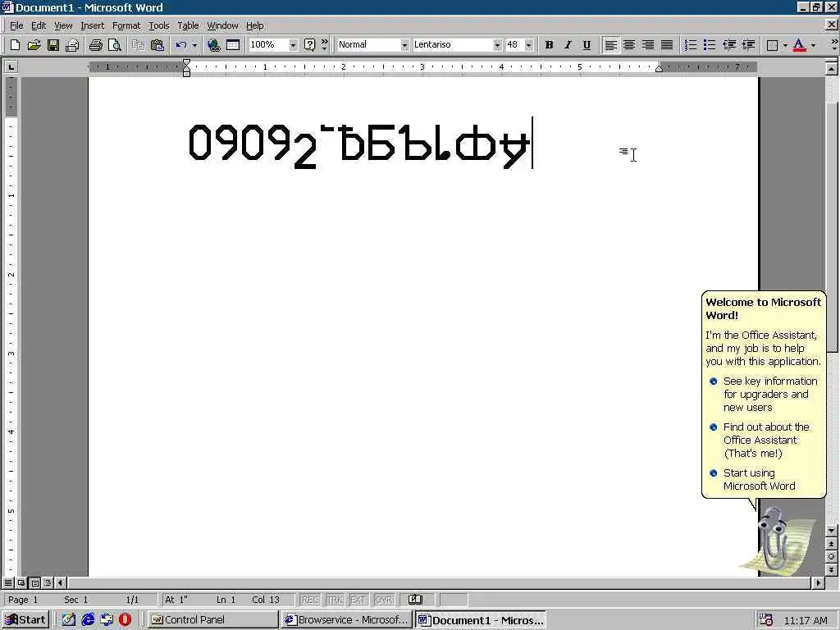Click the horizontal scrollbar right arrow
This screenshot has height=630, width=840.
(x=818, y=582)
